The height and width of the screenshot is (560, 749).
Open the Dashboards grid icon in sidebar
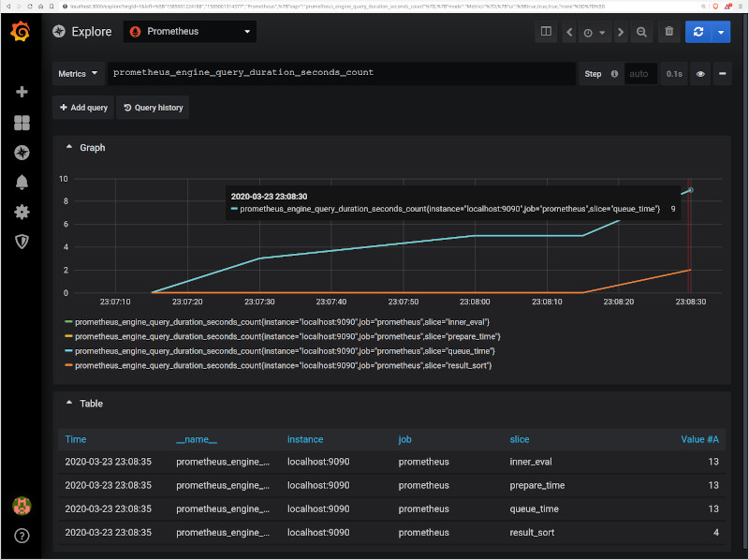(x=22, y=123)
